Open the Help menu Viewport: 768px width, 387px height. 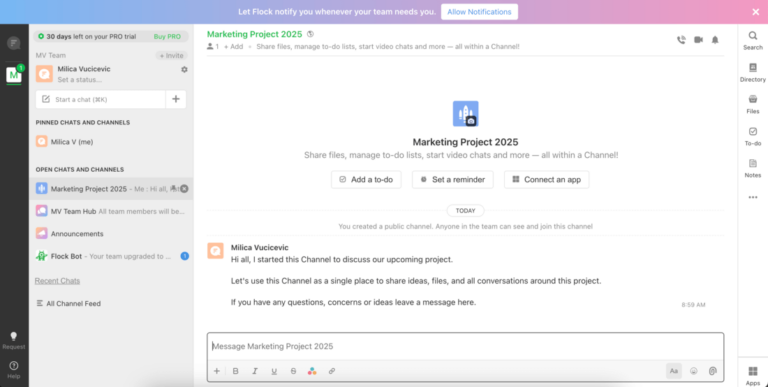pyautogui.click(x=14, y=369)
